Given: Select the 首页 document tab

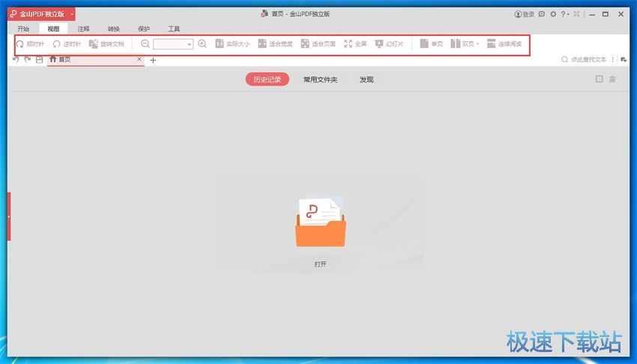Looking at the screenshot, I should (x=95, y=60).
